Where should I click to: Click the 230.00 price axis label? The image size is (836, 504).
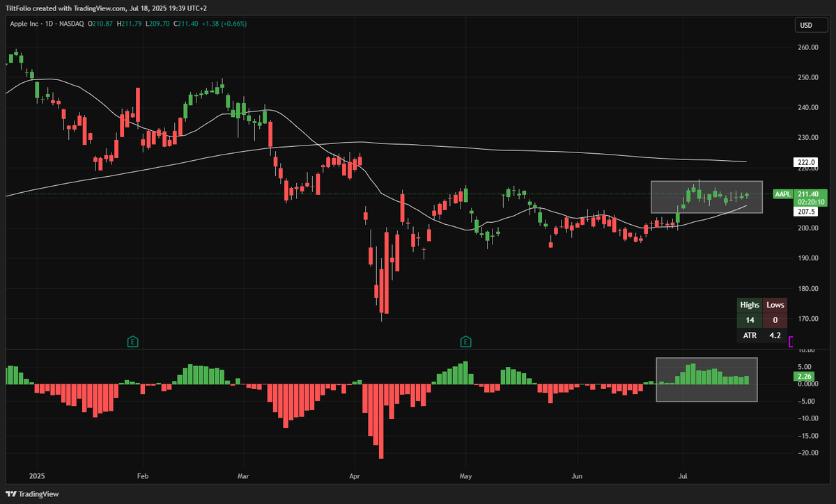point(807,138)
